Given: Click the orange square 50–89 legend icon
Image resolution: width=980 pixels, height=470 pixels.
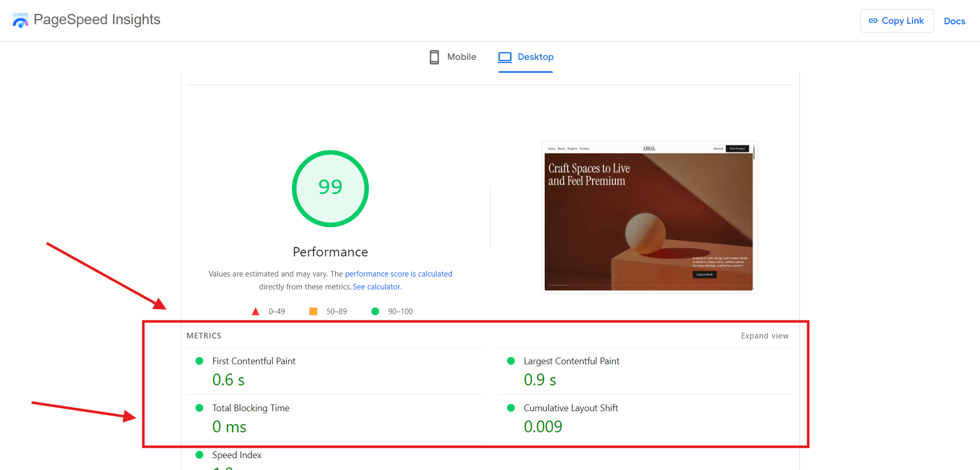Looking at the screenshot, I should (x=313, y=312).
